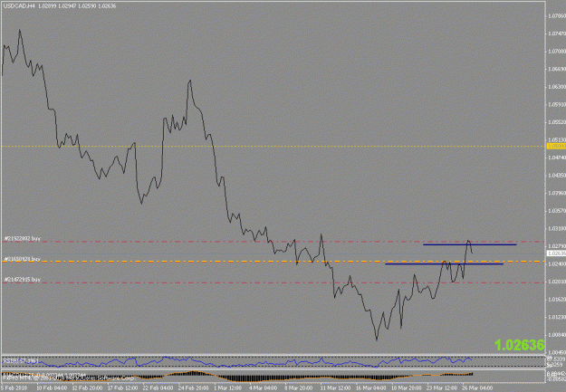Select the yellow dotted horizontal level line
566x392 pixels.
tap(273, 146)
